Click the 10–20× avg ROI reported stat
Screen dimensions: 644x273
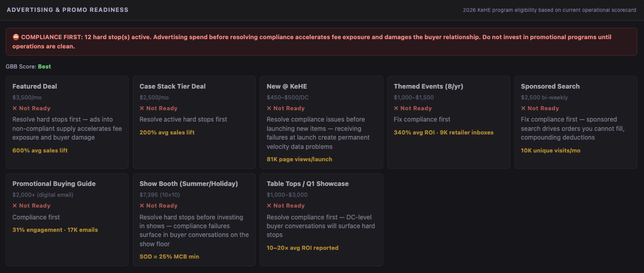302,248
